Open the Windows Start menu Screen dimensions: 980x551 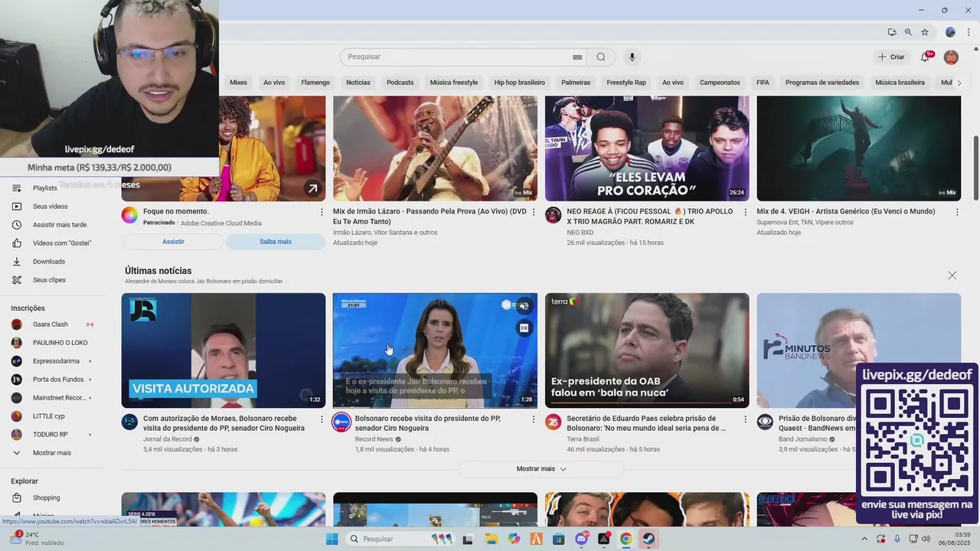point(332,539)
